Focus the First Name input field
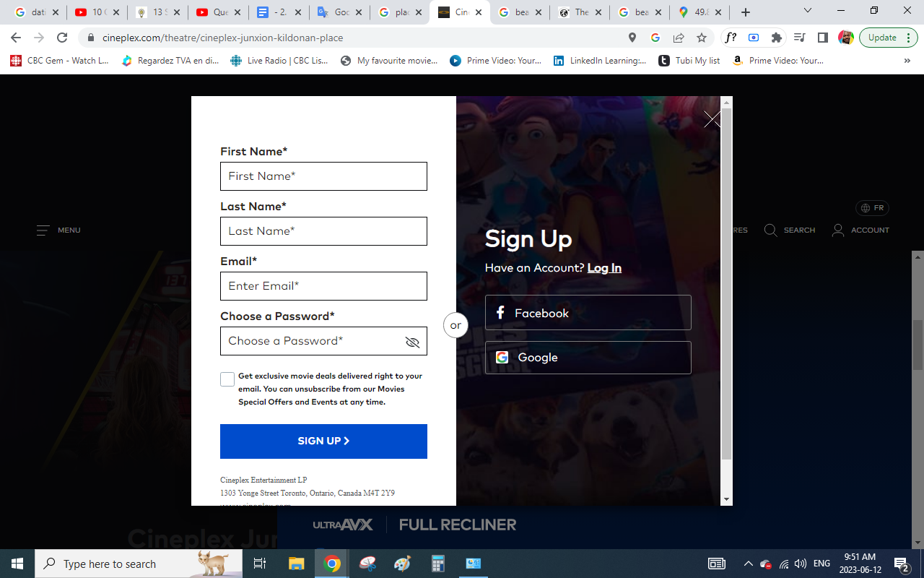 (323, 176)
